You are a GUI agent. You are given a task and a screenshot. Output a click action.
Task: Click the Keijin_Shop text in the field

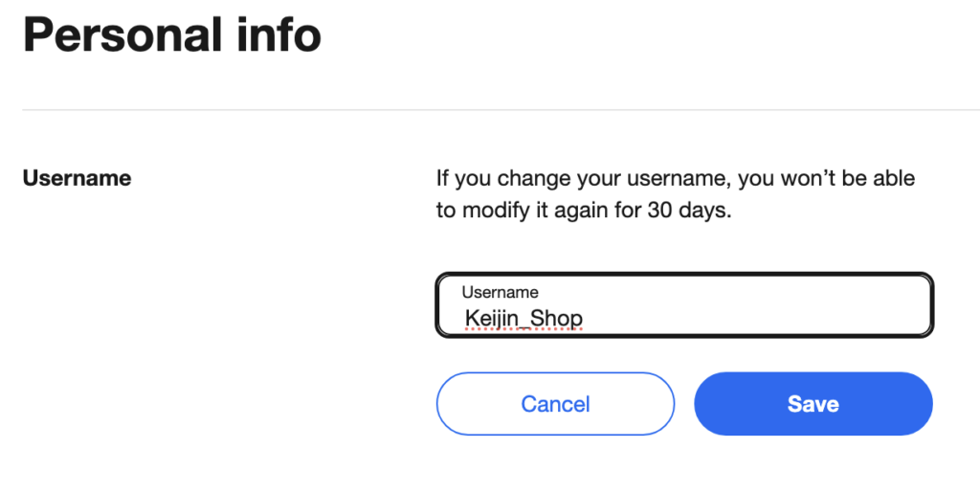click(523, 318)
